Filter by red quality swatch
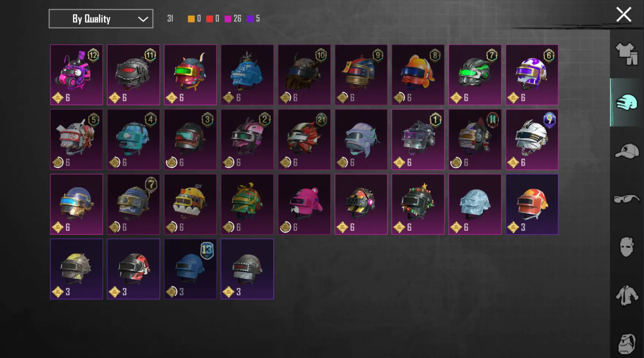 [x=209, y=19]
